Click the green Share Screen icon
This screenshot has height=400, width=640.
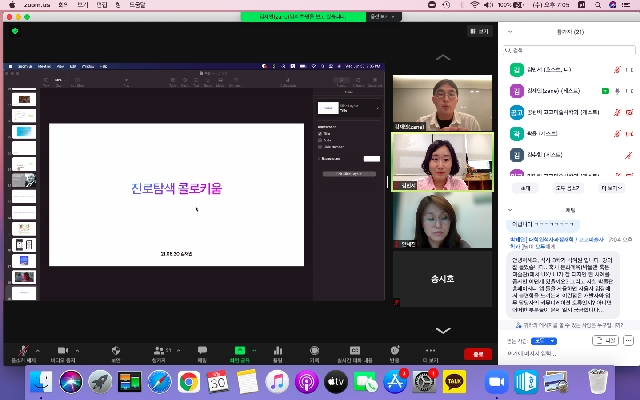coord(239,350)
